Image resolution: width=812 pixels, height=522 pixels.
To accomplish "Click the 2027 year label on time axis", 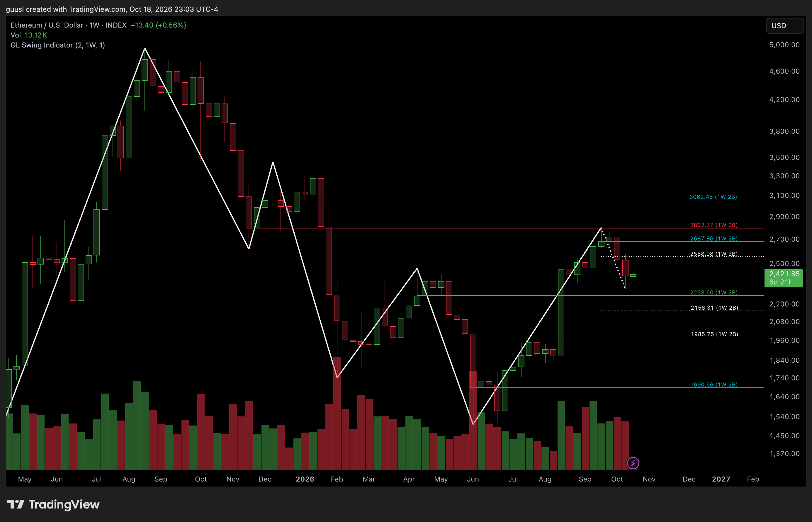I will (x=721, y=479).
